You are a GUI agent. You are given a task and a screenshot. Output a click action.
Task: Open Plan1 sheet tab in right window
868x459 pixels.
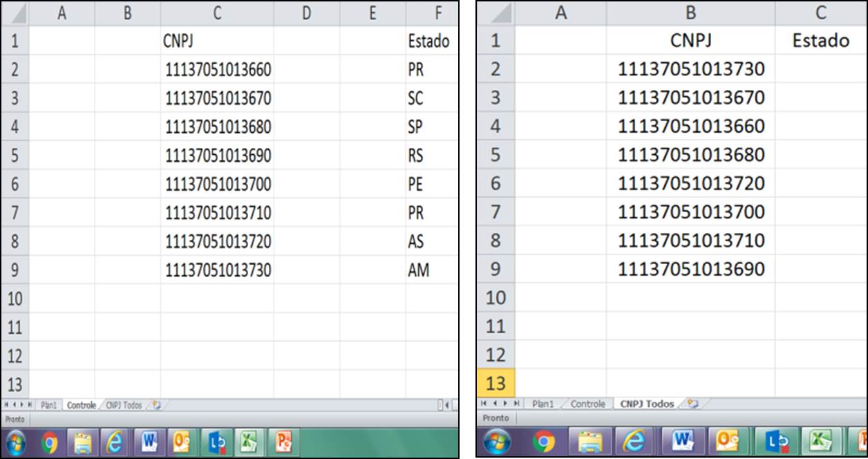click(542, 404)
